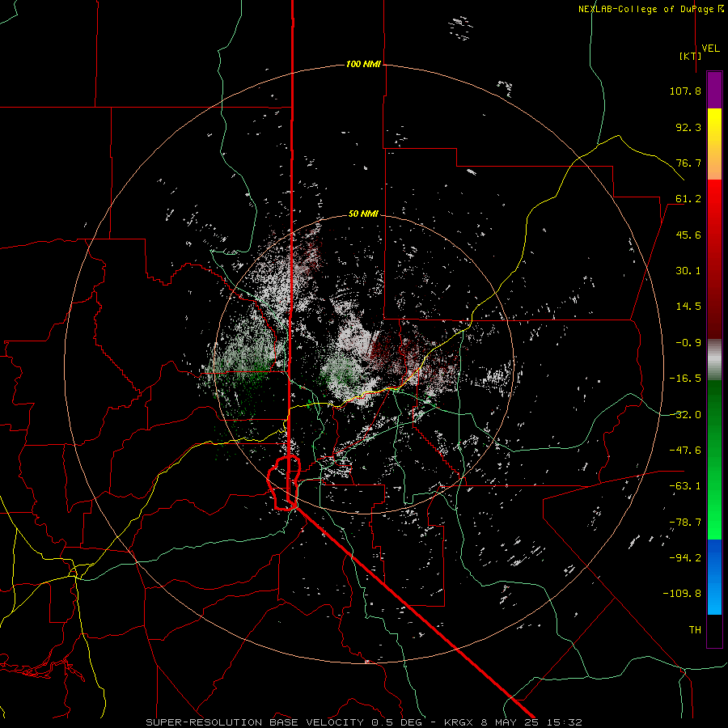
Task: Click the light blue segment of color bar
Action: point(714,597)
